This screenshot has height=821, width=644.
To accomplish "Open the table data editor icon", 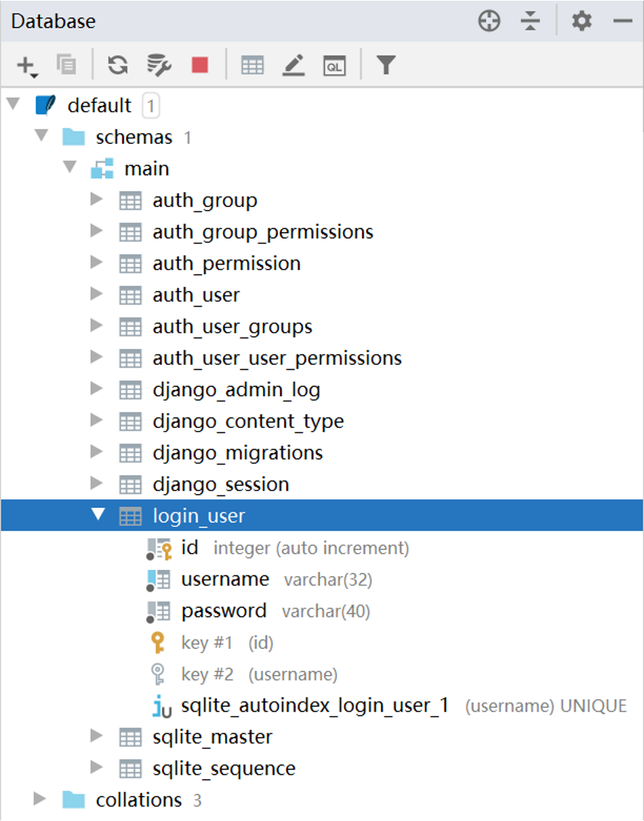I will [253, 65].
